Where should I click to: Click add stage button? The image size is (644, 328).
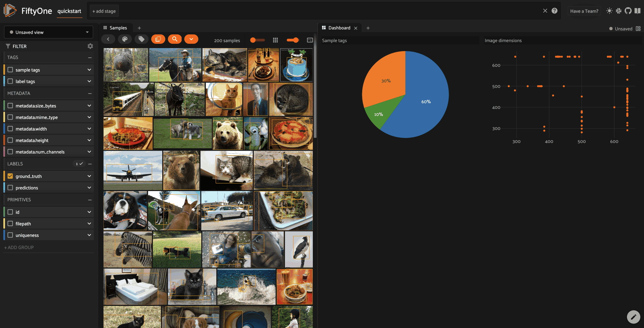[104, 11]
